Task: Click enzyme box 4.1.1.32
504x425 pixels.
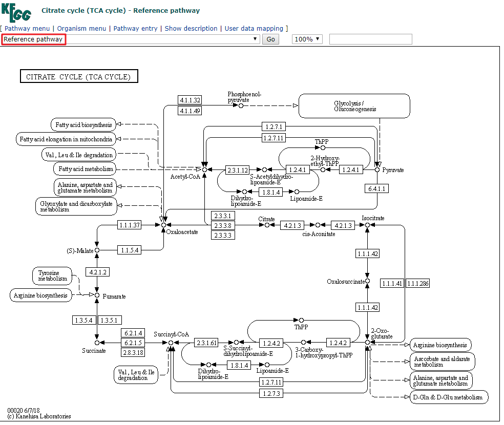Action: point(190,100)
